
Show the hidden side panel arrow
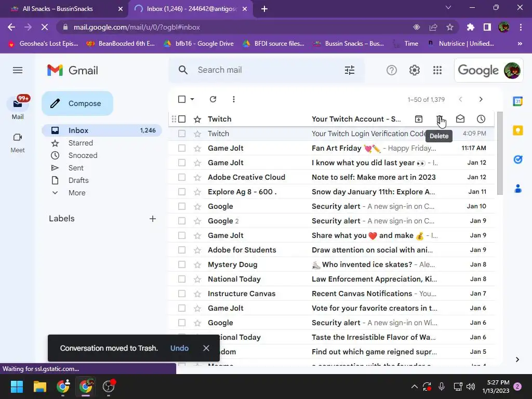[x=517, y=360]
